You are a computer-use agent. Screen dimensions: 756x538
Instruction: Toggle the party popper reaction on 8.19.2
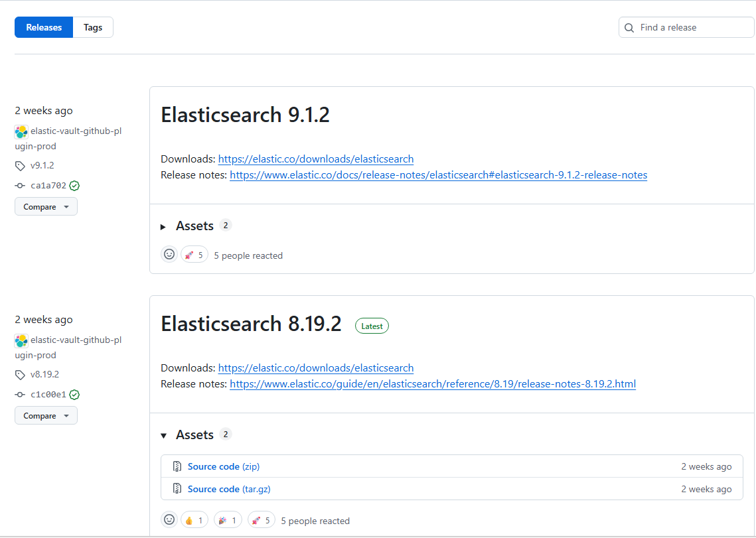point(227,519)
